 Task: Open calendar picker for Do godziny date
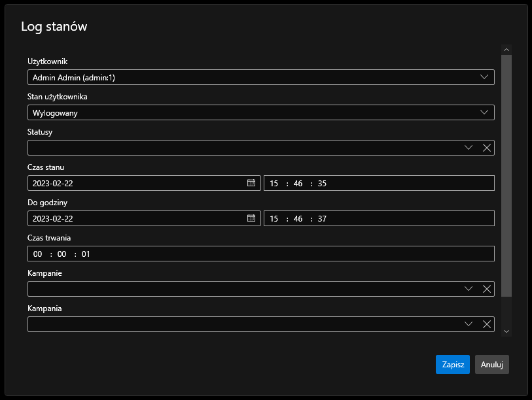pyautogui.click(x=251, y=218)
